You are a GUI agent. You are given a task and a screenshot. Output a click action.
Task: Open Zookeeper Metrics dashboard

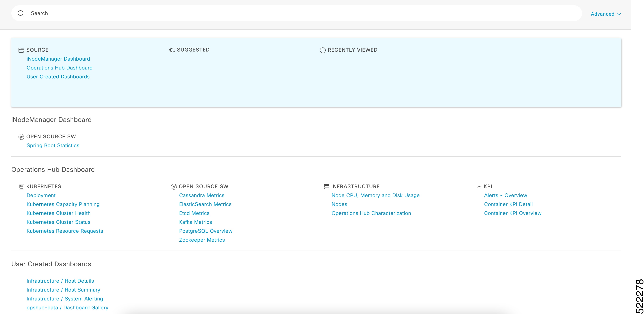coord(202,240)
